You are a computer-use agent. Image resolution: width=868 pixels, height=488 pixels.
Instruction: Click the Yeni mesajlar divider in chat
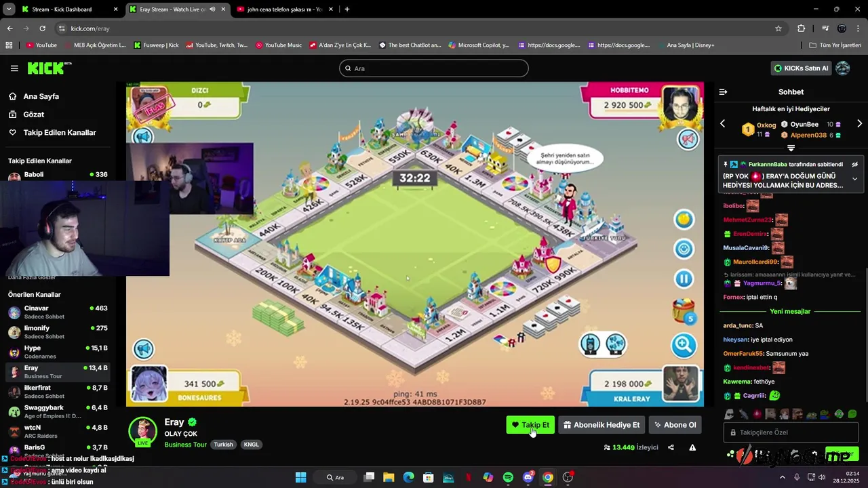pos(790,311)
